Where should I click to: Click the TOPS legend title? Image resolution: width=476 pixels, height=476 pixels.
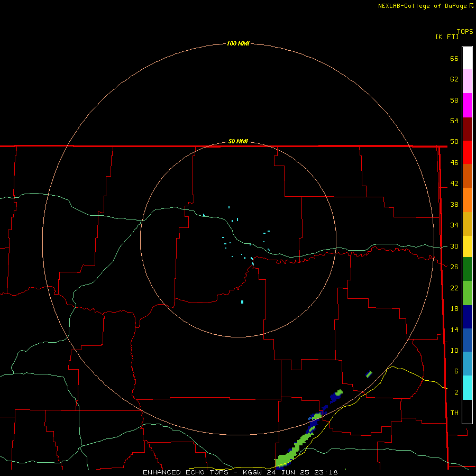(465, 31)
